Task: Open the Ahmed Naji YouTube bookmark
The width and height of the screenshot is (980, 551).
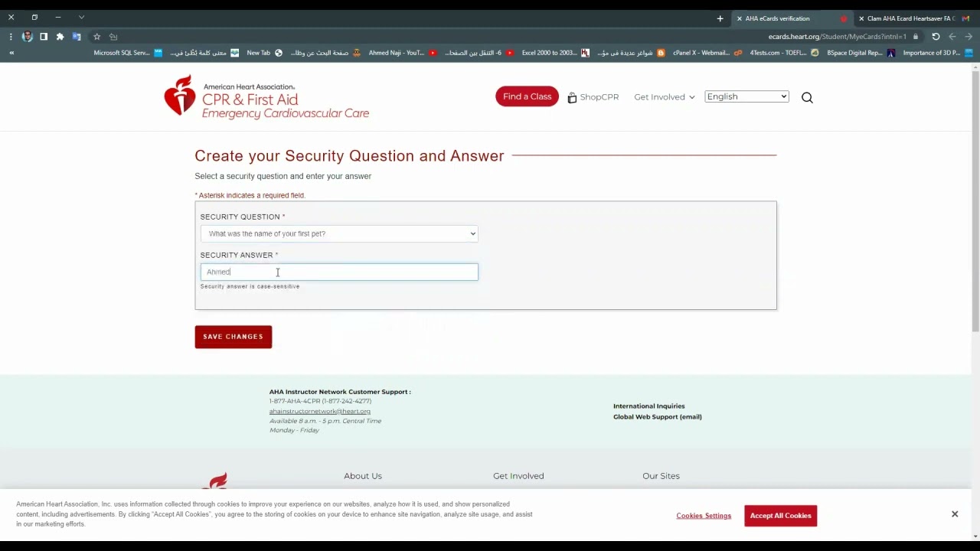Action: pos(403,53)
